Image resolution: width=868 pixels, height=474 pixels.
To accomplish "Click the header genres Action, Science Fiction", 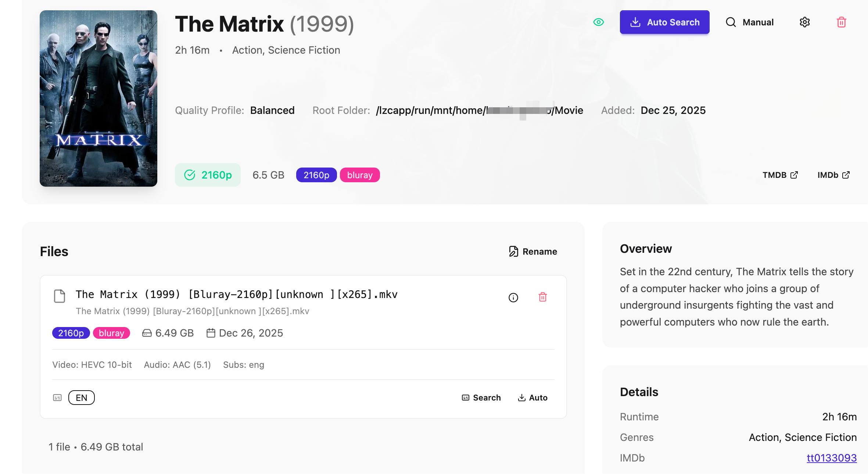I will (x=286, y=50).
